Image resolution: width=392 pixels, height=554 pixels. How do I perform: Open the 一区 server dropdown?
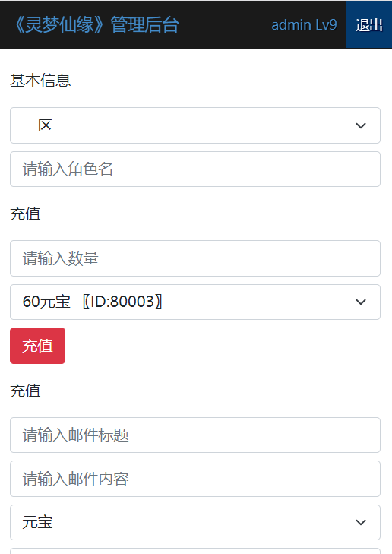coord(195,125)
